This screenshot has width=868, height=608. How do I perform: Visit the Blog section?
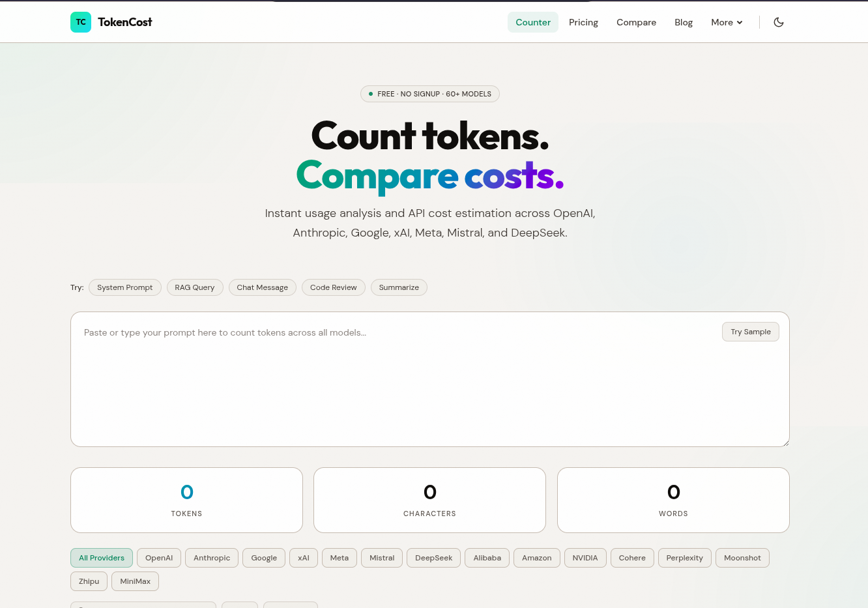(683, 22)
